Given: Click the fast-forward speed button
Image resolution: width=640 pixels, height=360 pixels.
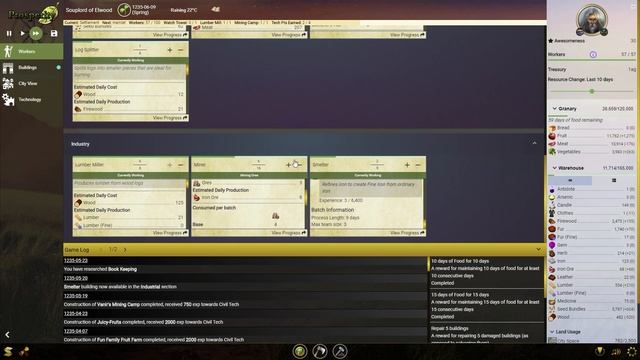Looking at the screenshot, I should pos(36,33).
